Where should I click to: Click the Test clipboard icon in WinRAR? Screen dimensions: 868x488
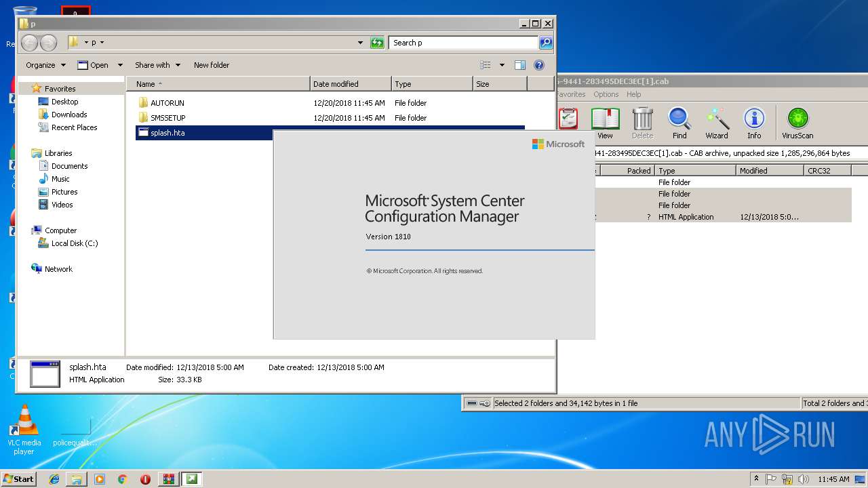[568, 119]
